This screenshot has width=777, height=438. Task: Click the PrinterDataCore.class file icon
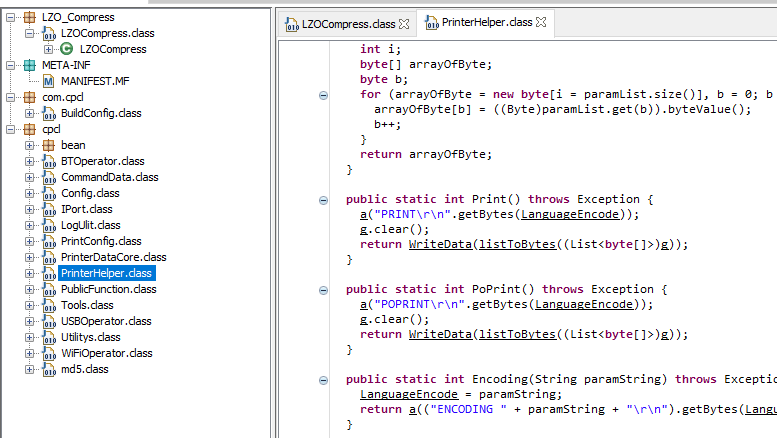coord(49,258)
